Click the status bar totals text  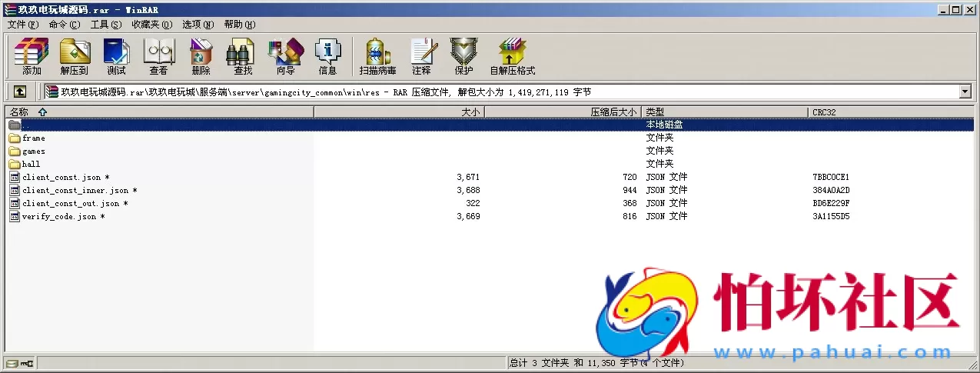[596, 363]
